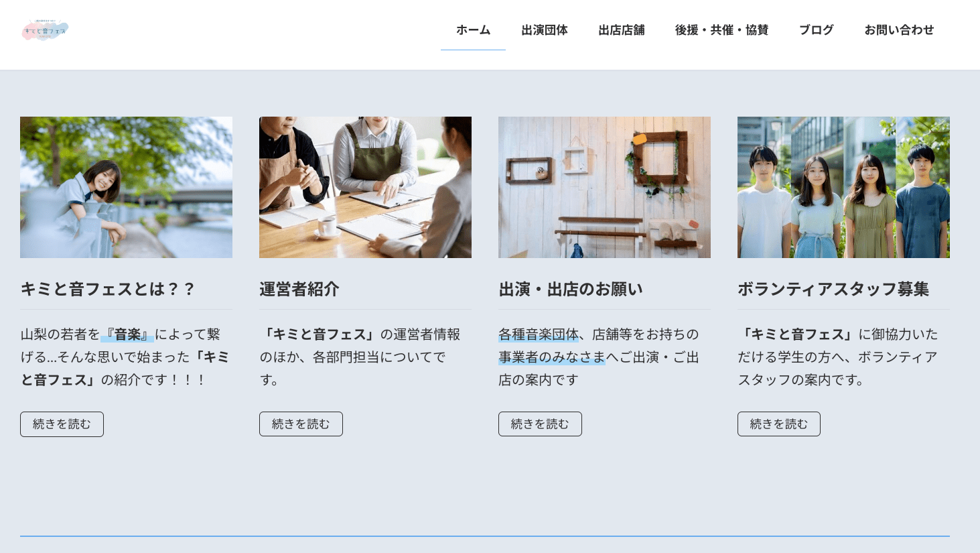The height and width of the screenshot is (553, 980).
Task: Click 続きを読む for 出演・出店のお願い
Action: tap(540, 424)
